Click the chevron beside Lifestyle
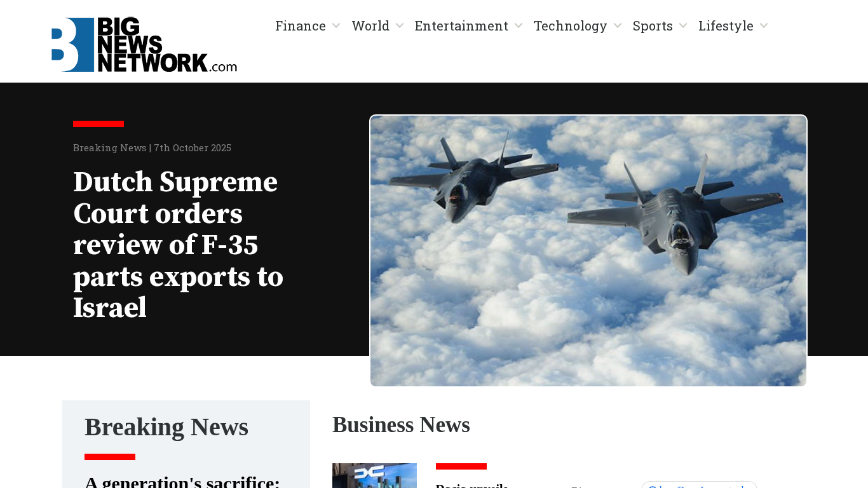Viewport: 868px width, 488px height. (764, 26)
